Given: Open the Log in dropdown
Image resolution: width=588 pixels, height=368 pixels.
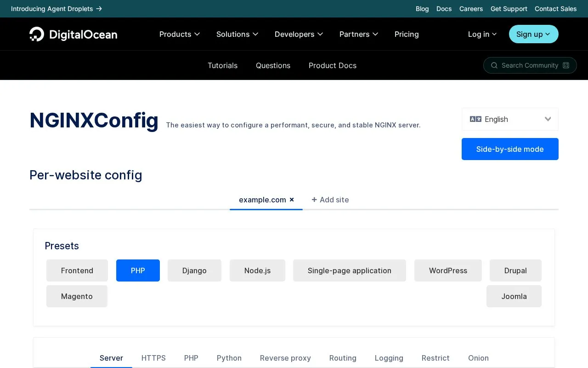Looking at the screenshot, I should pos(482,34).
